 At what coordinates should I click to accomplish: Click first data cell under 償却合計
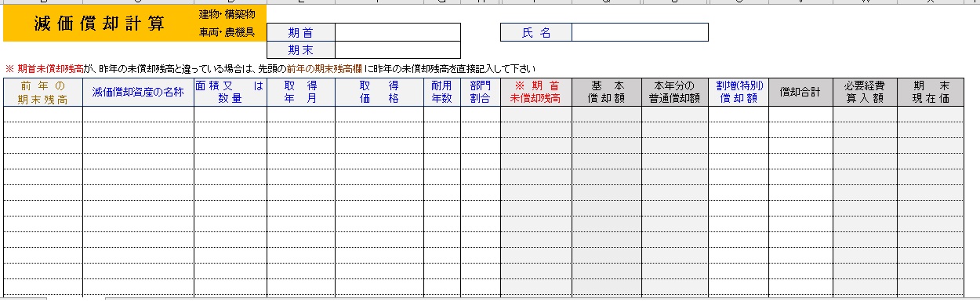point(800,114)
